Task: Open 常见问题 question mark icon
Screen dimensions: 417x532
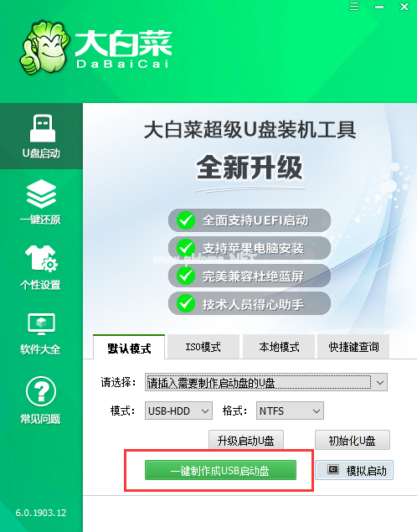Action: pyautogui.click(x=41, y=391)
